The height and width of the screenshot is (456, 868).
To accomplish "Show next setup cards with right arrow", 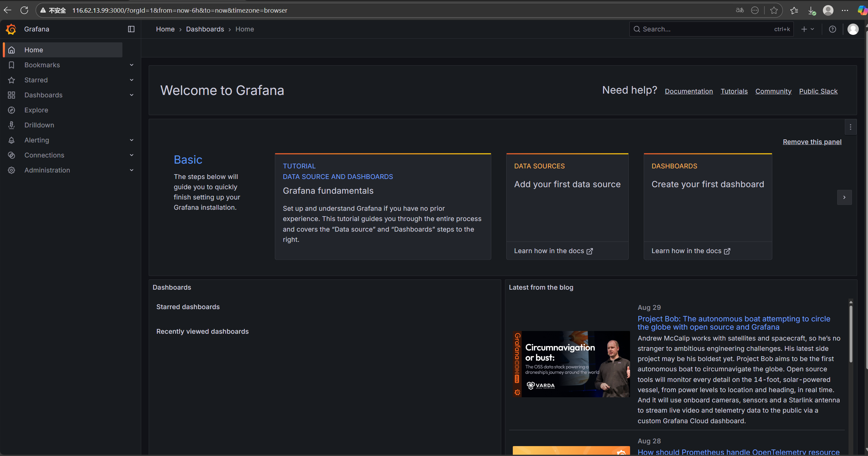I will tap(844, 197).
